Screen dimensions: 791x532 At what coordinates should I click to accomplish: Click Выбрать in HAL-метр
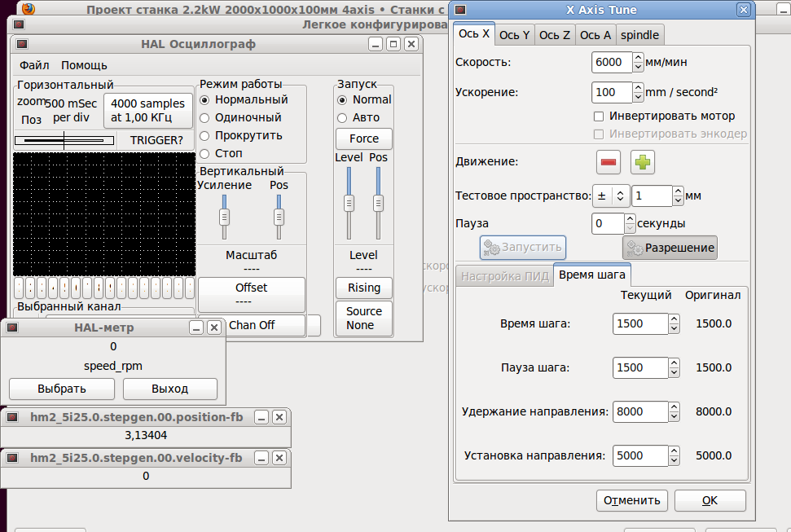click(x=62, y=389)
